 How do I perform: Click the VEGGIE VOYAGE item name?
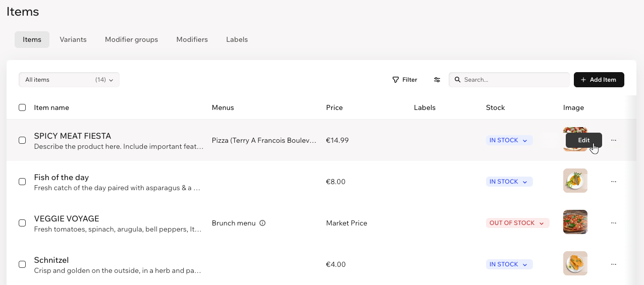tap(67, 218)
